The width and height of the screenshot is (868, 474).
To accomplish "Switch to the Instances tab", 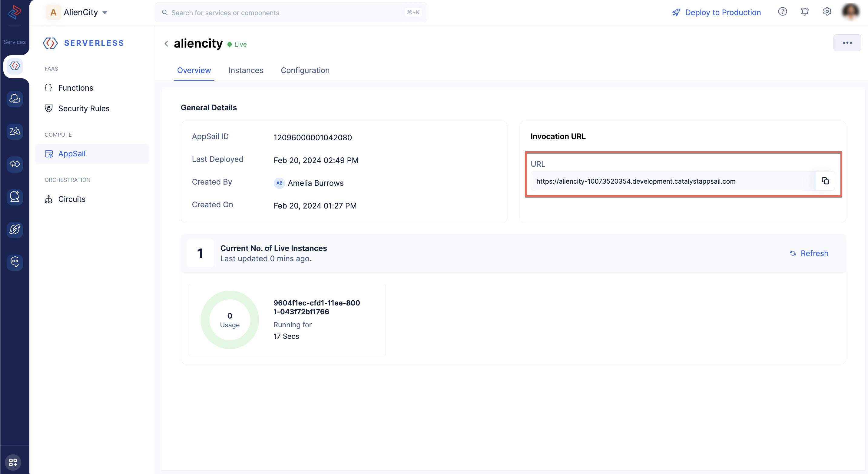I will coord(246,70).
